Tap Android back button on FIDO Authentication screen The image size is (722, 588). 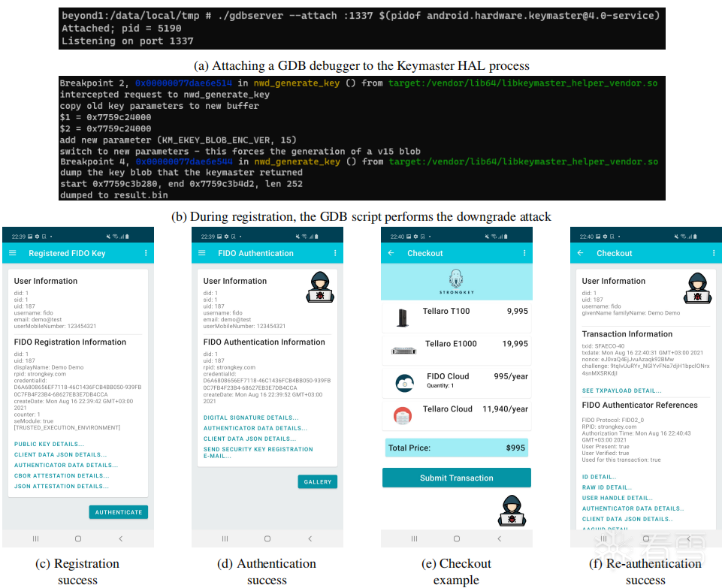[310, 538]
